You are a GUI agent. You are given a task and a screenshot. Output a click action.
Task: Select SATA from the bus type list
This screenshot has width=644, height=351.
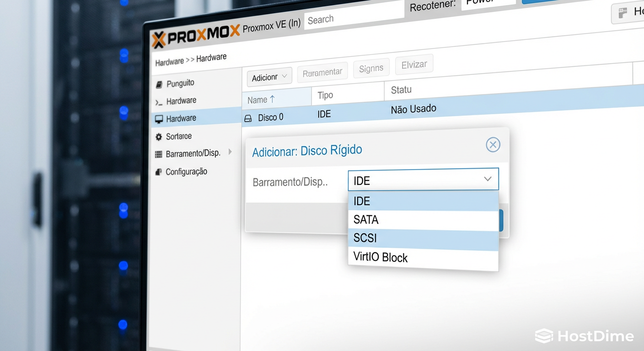point(365,219)
